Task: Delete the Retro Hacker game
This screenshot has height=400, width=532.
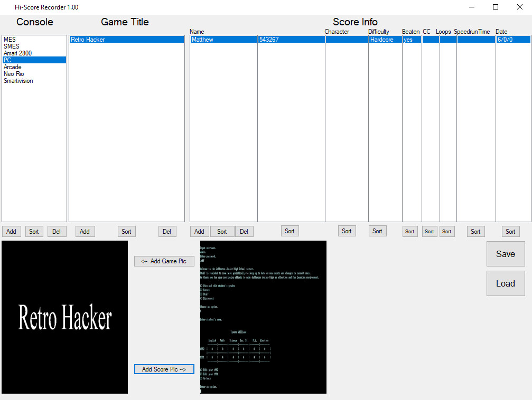Action: pyautogui.click(x=167, y=231)
